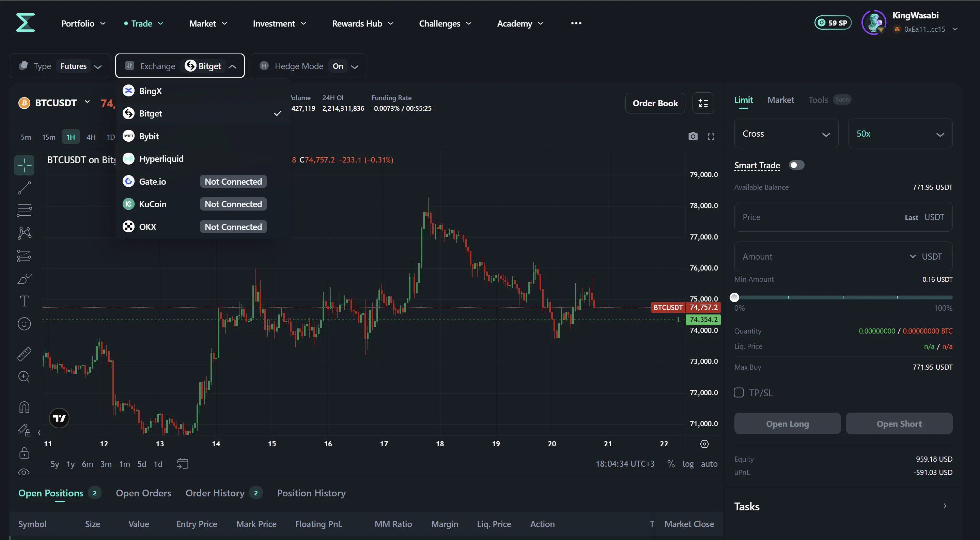Click the TradingView logo on chart

[x=59, y=418]
